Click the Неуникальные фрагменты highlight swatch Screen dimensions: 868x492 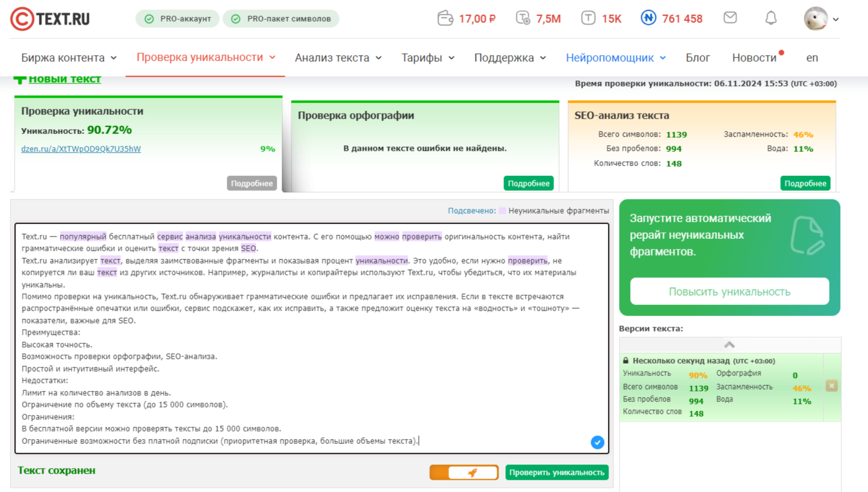point(502,211)
